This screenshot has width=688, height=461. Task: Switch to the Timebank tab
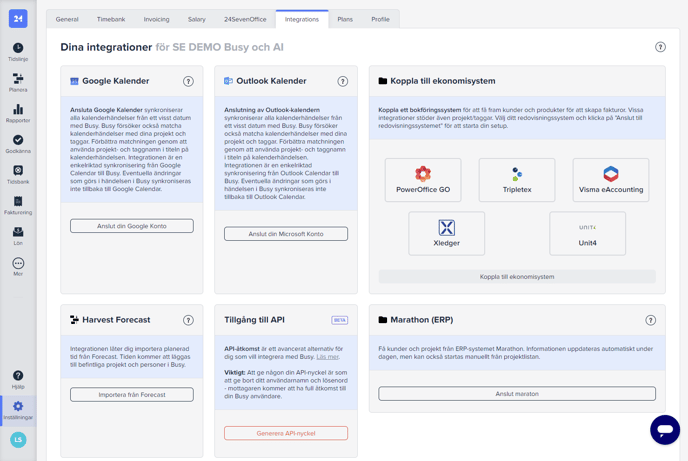tap(111, 19)
